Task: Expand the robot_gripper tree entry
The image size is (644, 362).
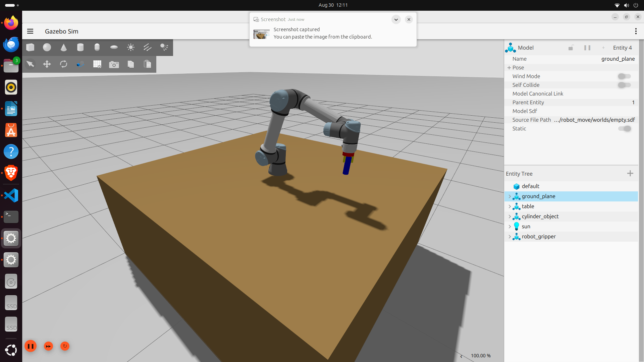Action: 510,237
